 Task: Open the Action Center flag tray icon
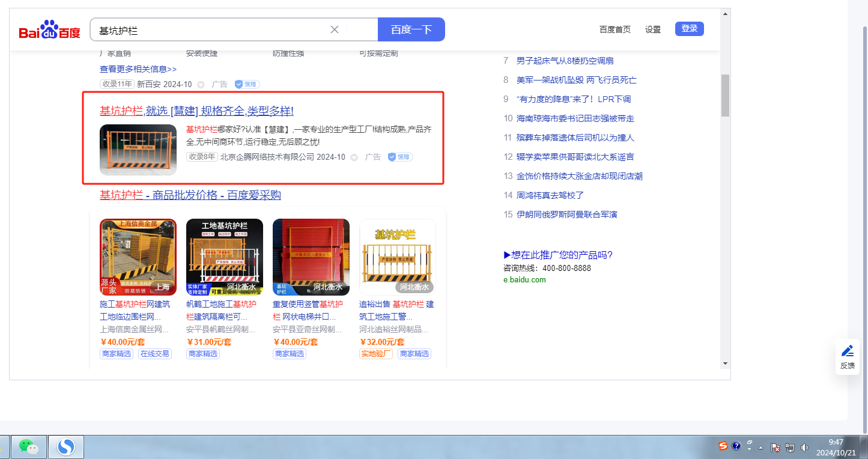(x=775, y=448)
